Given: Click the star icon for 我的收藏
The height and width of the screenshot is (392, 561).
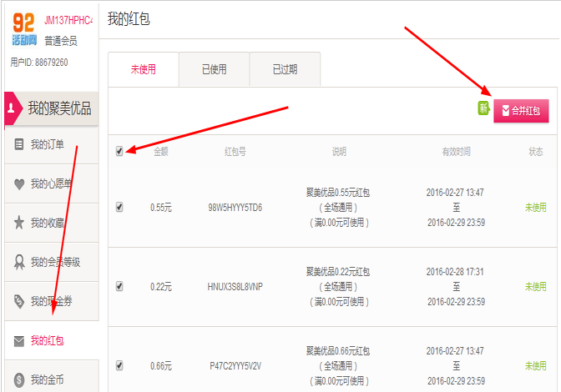Looking at the screenshot, I should tap(19, 223).
